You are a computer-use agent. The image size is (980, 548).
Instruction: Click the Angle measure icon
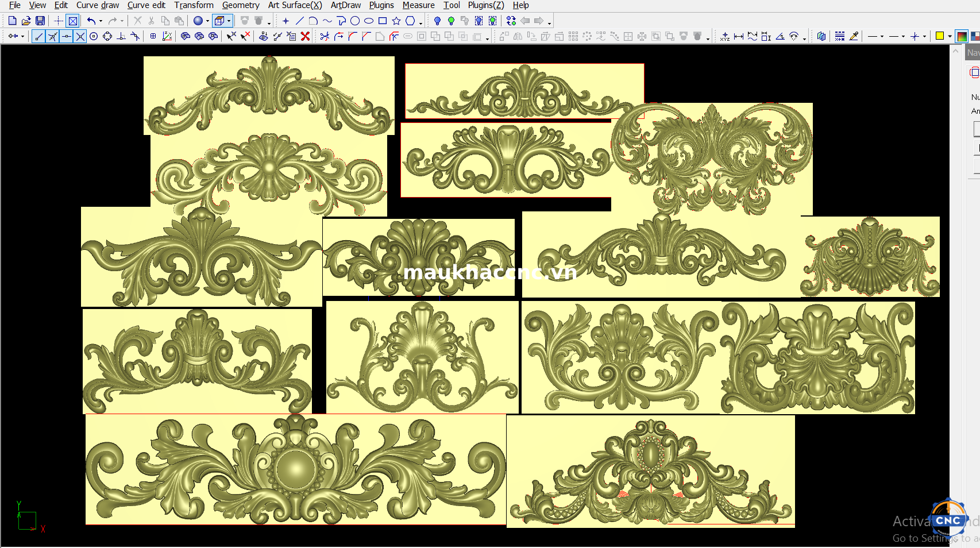[x=780, y=36]
